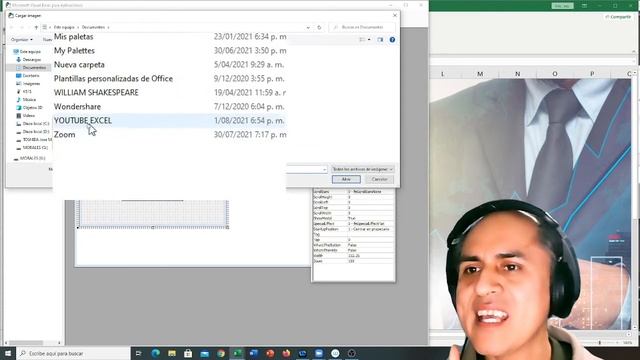Select column N header in Excel
Screen dimensions: 640x360
[518, 74]
